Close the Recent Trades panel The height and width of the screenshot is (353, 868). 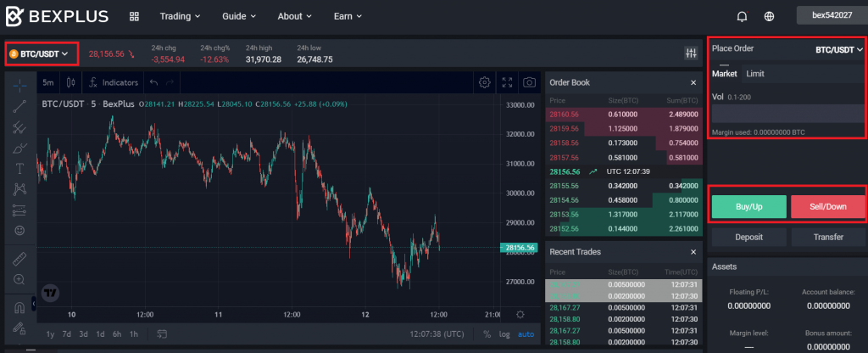pos(693,252)
